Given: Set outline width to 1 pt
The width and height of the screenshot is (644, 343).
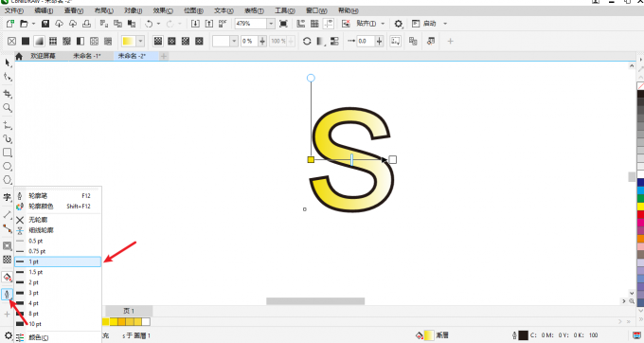Looking at the screenshot, I should tap(58, 262).
